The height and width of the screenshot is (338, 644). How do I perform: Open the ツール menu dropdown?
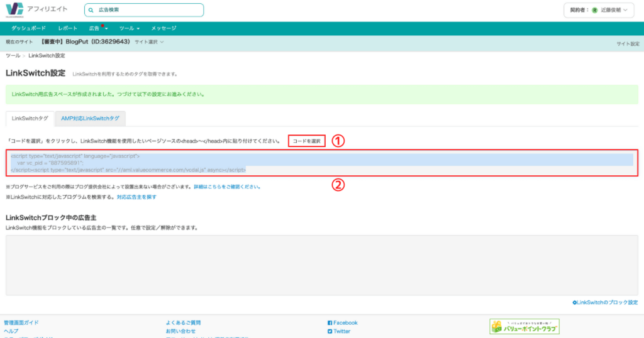[129, 29]
